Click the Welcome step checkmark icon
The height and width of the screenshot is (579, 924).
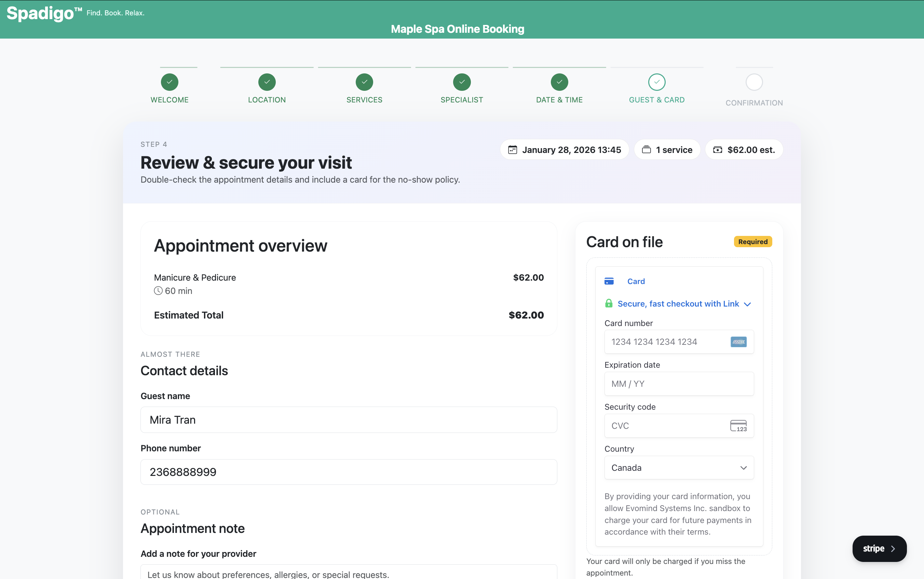(x=169, y=82)
